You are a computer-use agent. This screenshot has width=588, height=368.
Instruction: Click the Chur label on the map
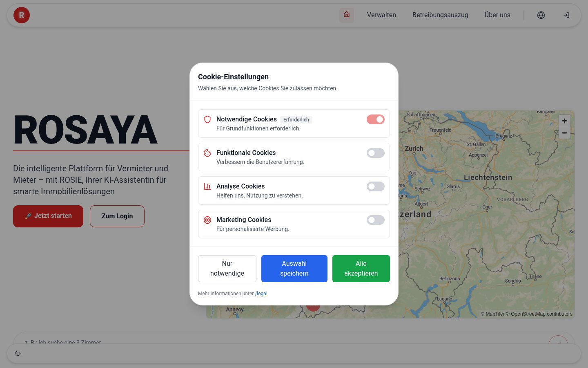pyautogui.click(x=487, y=207)
